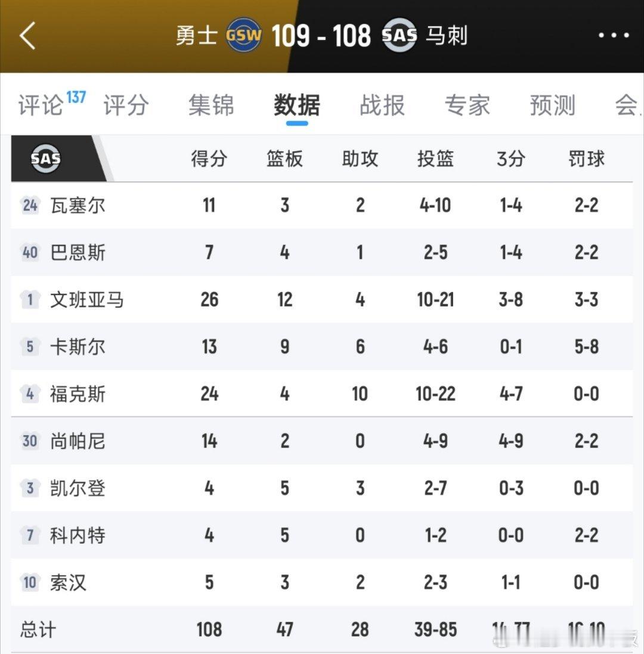Screen dimensions: 644x654
Task: Open the 预测 predictions tab
Action: (x=552, y=106)
